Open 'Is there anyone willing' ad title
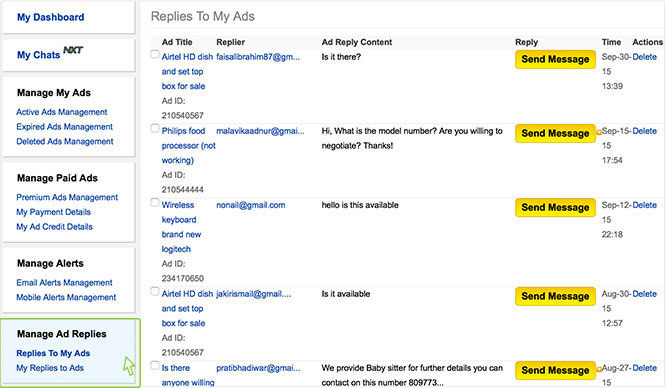This screenshot has width=667, height=388. pyautogui.click(x=188, y=375)
